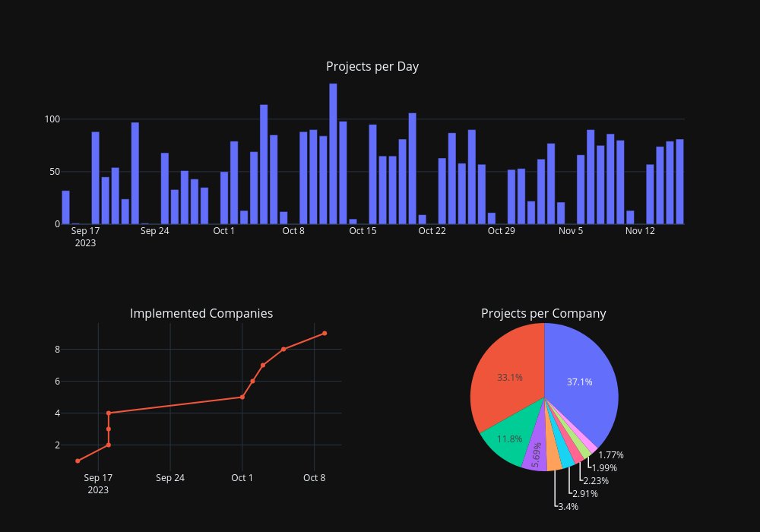This screenshot has width=760, height=532.
Task: Click the Nov 5 x-axis label
Action: point(571,231)
